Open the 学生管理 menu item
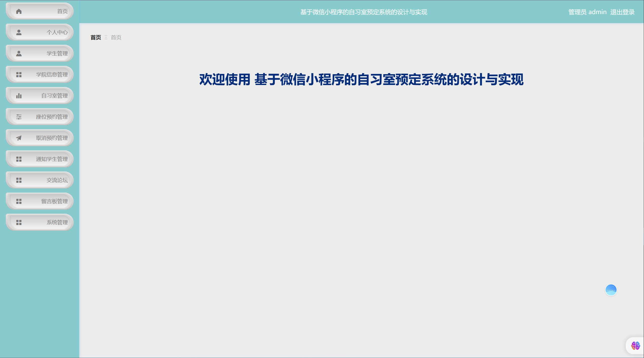 point(57,54)
